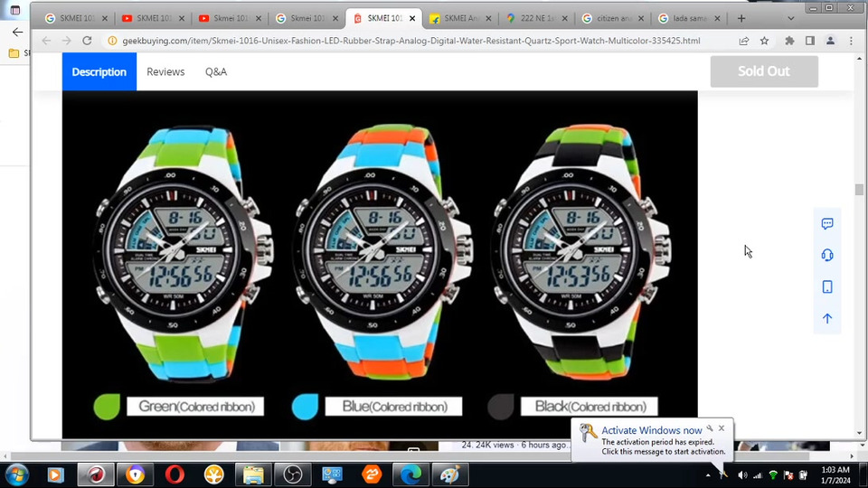
Task: Switch to the Description tab
Action: pyautogui.click(x=99, y=71)
